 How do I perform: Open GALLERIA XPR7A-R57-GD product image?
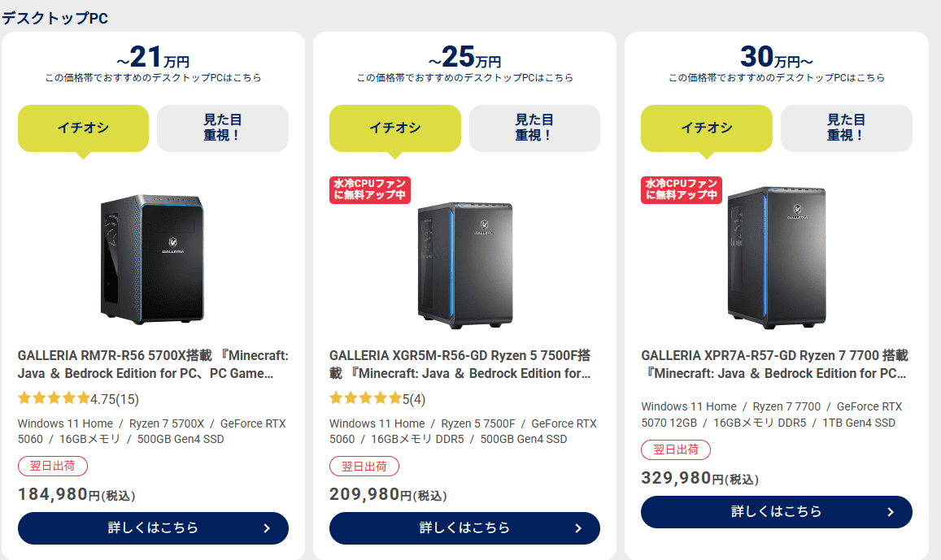777,258
